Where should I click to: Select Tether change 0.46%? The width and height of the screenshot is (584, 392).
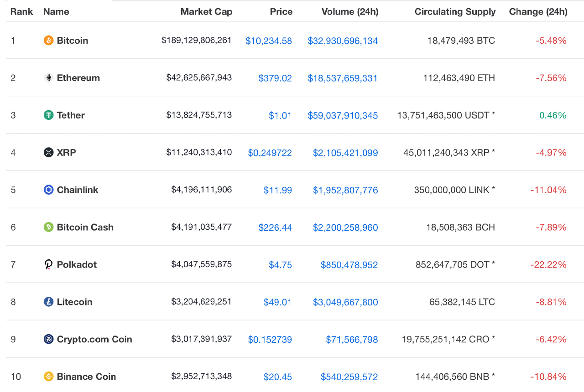coord(553,115)
